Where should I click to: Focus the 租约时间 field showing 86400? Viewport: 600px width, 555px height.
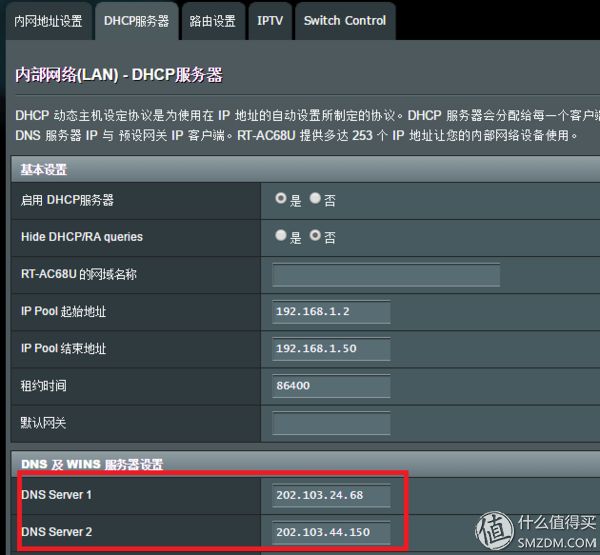pos(331,386)
